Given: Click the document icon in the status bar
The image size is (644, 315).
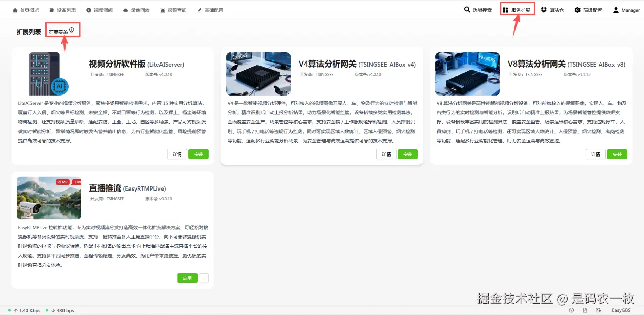Looking at the screenshot, I should [585, 310].
